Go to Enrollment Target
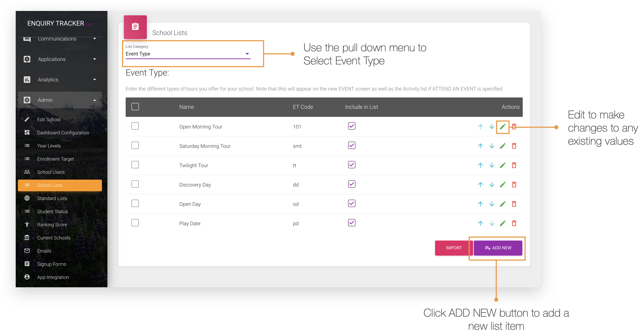 [x=60, y=159]
